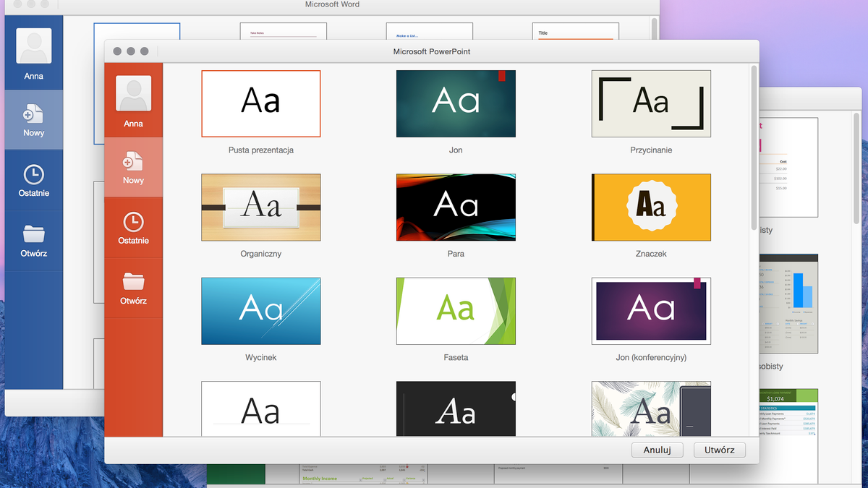The width and height of the screenshot is (868, 488).
Task: Click the Anuluj button
Action: 658,450
